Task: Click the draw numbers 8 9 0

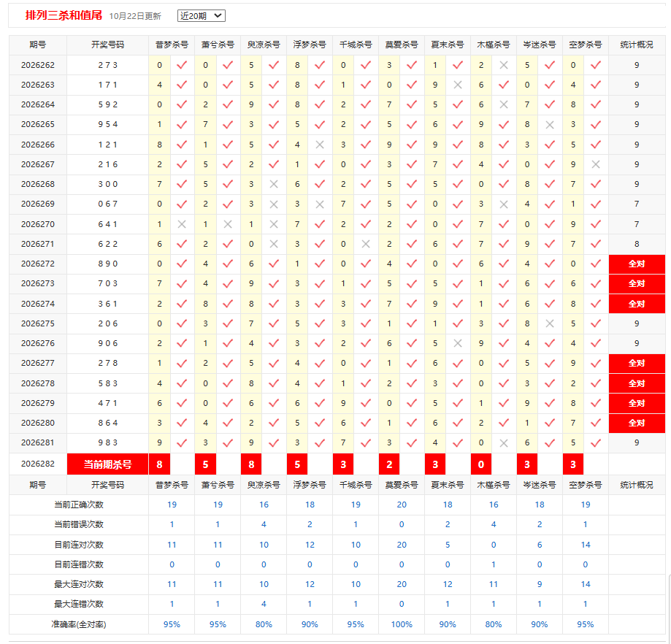Action: coord(107,264)
